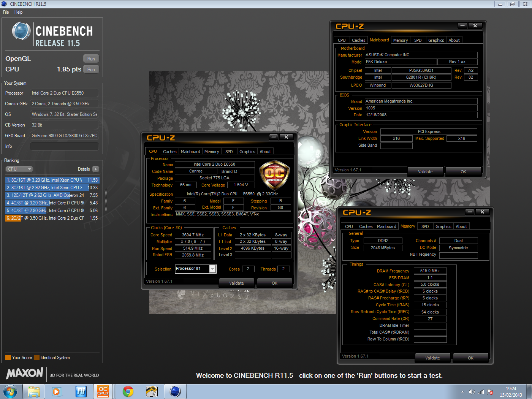Image resolution: width=532 pixels, height=399 pixels.
Task: Click the Gigabyte OC logo in CPU-Z
Action: point(274,175)
